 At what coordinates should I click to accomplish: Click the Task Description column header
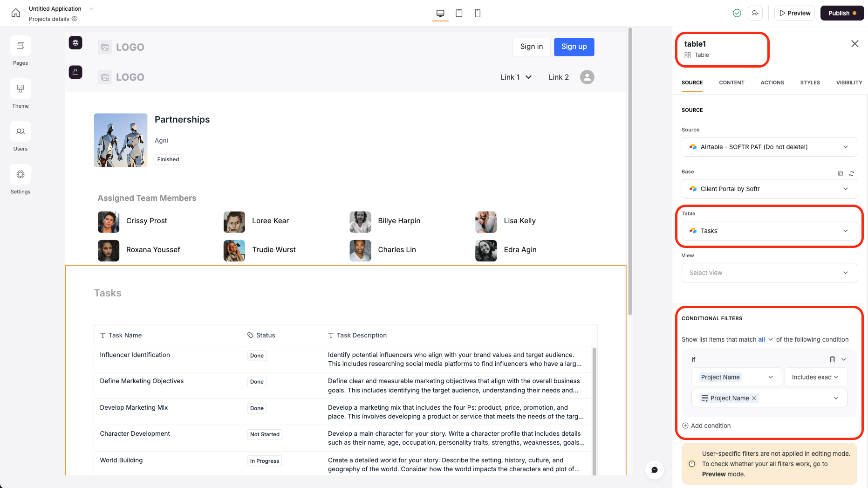(357, 335)
